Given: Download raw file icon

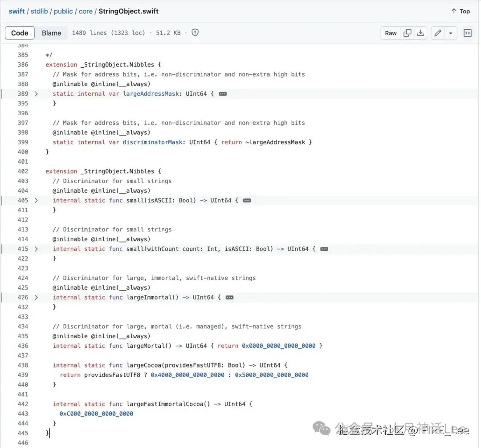Looking at the screenshot, I should (x=420, y=33).
